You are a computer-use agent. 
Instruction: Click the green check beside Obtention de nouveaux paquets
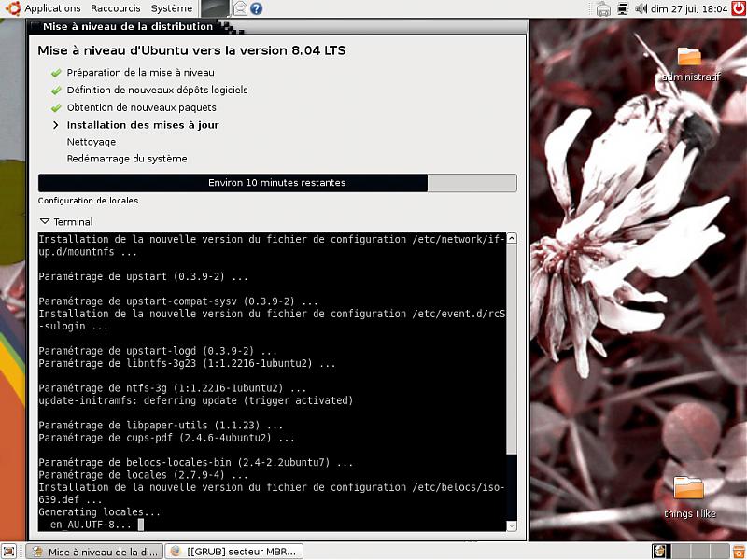click(x=56, y=107)
